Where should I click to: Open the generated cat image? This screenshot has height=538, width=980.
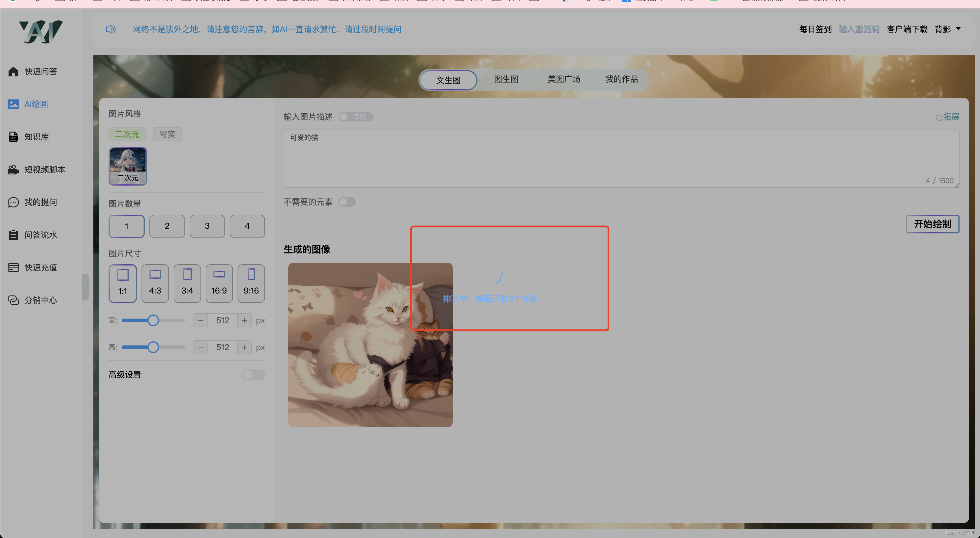click(x=370, y=345)
